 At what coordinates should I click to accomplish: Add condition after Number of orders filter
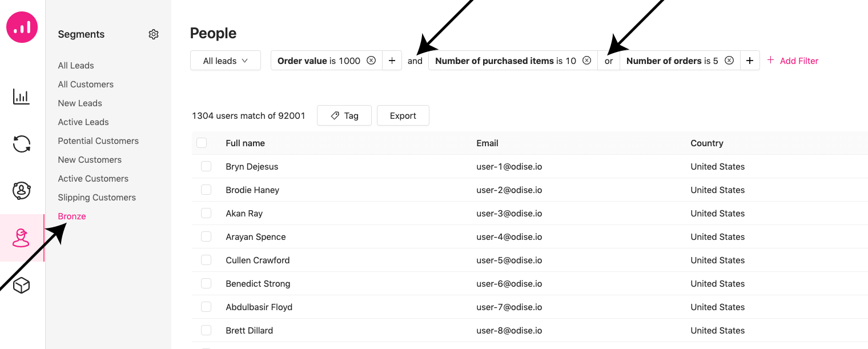point(750,61)
